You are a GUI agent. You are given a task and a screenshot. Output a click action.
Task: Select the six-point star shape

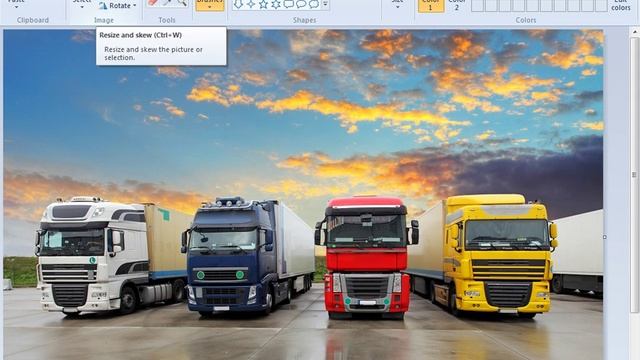pyautogui.click(x=276, y=4)
